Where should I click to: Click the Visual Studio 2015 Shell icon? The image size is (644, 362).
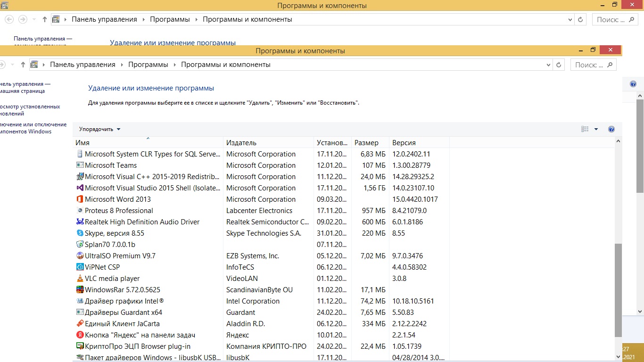80,188
